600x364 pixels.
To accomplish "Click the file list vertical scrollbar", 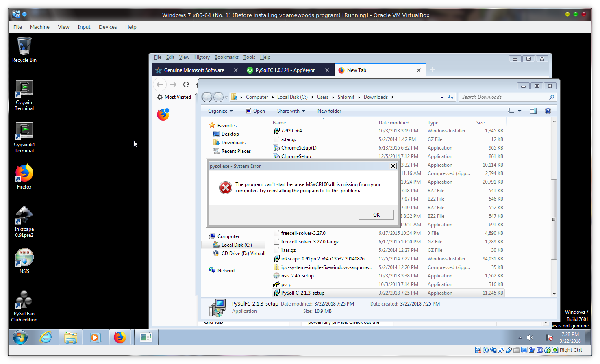I will pyautogui.click(x=554, y=219).
